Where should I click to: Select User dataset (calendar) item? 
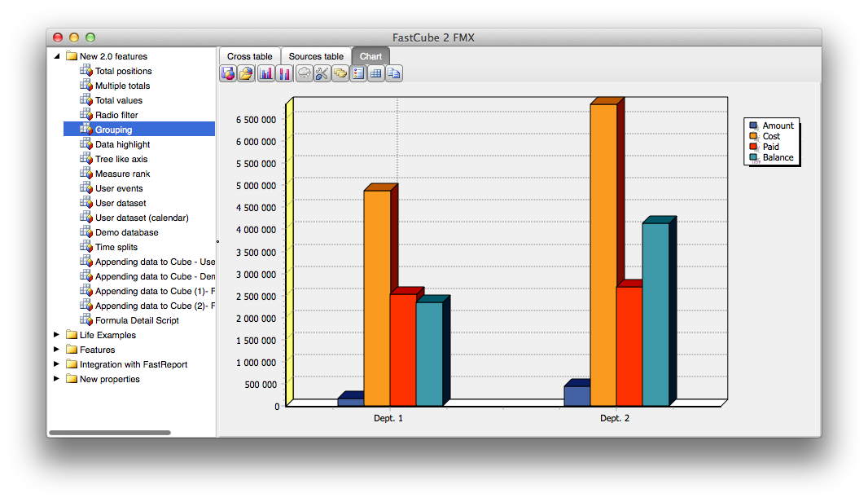click(x=142, y=218)
